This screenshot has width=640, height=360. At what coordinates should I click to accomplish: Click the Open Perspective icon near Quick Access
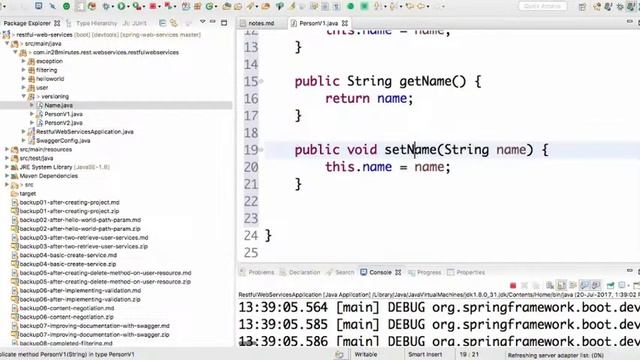[x=582, y=7]
